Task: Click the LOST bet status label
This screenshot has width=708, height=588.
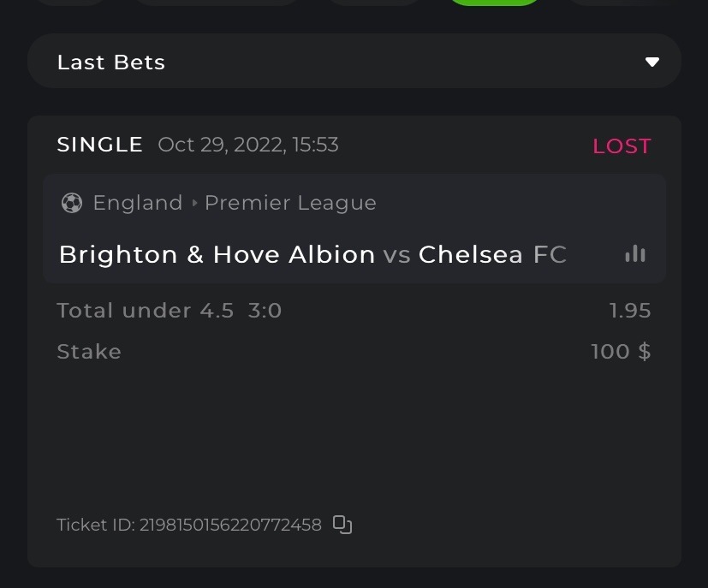Action: click(x=622, y=146)
